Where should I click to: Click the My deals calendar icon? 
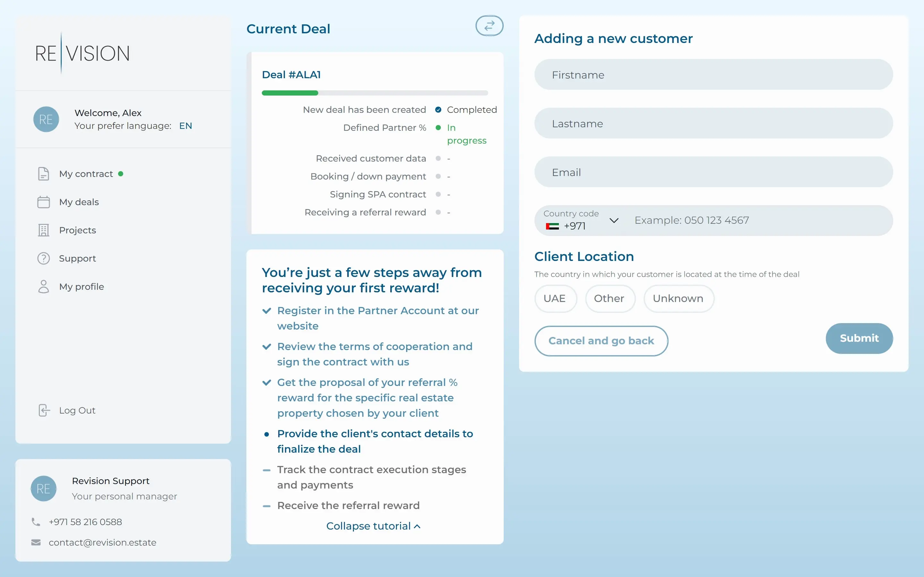click(44, 202)
